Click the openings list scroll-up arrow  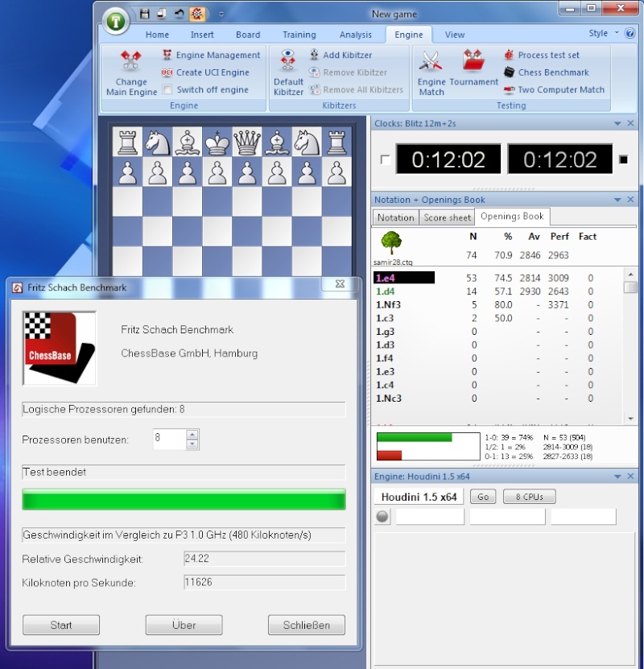coord(631,275)
